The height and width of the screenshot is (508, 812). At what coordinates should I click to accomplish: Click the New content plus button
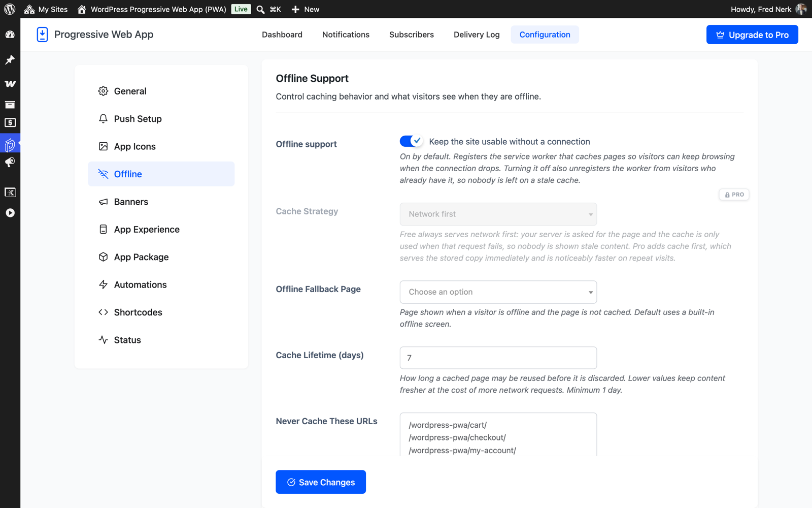305,9
